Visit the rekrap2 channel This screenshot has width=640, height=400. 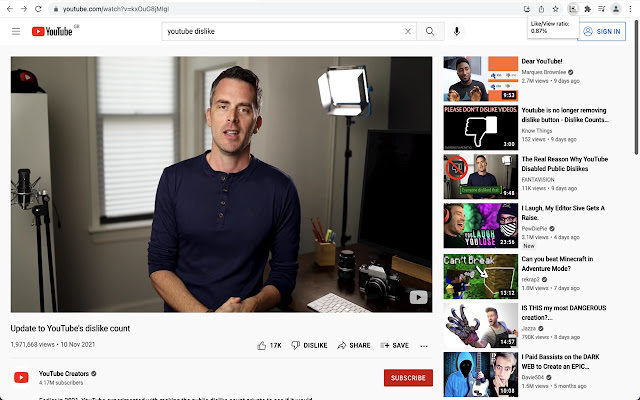(531, 280)
